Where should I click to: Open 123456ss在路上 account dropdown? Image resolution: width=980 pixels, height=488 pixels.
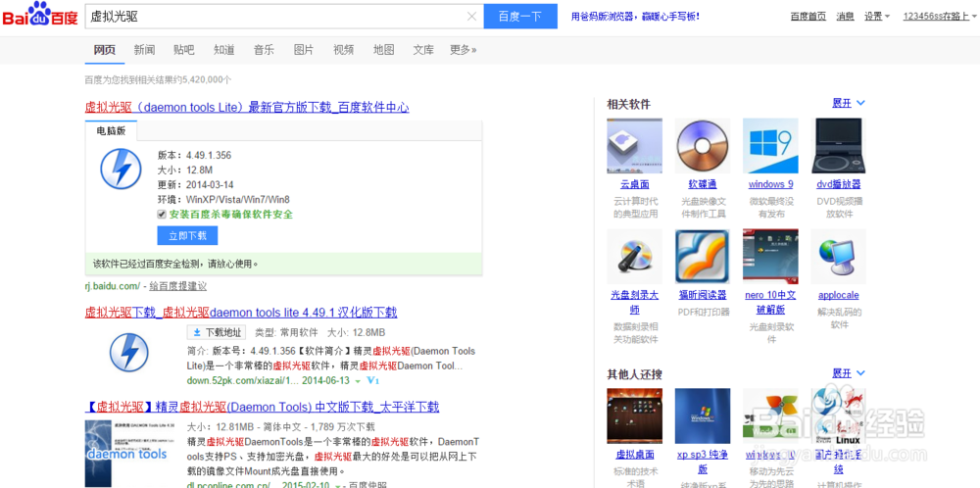click(x=940, y=17)
